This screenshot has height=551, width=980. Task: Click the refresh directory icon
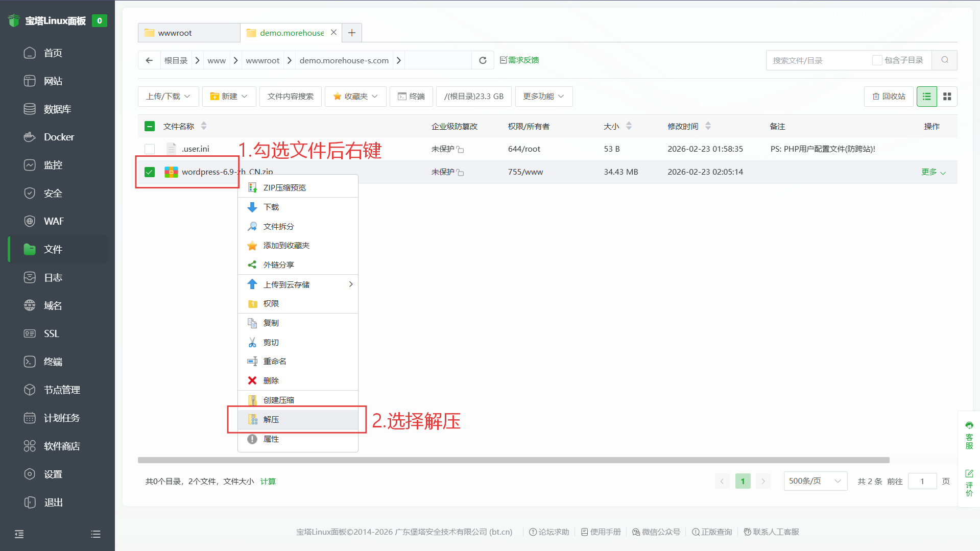tap(483, 60)
